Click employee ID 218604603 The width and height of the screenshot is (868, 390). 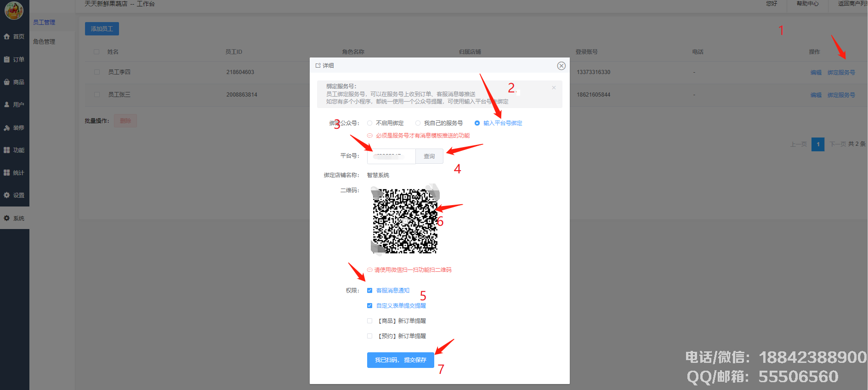240,72
